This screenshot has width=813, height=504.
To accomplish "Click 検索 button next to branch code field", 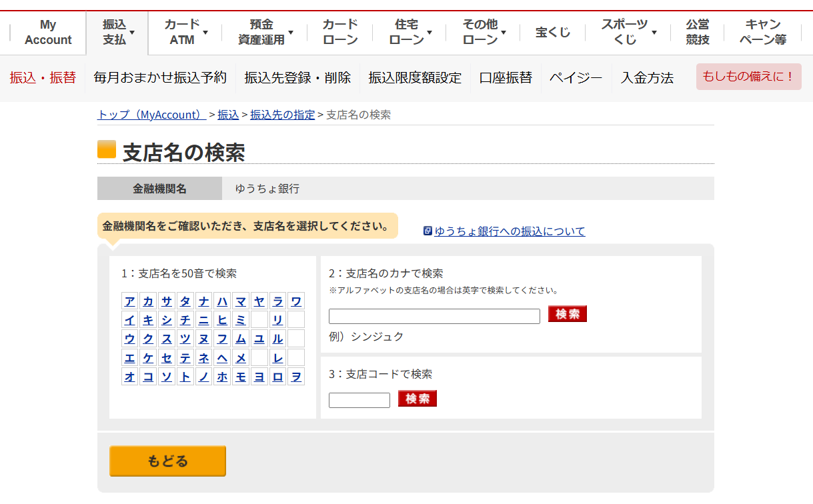I will 417,399.
